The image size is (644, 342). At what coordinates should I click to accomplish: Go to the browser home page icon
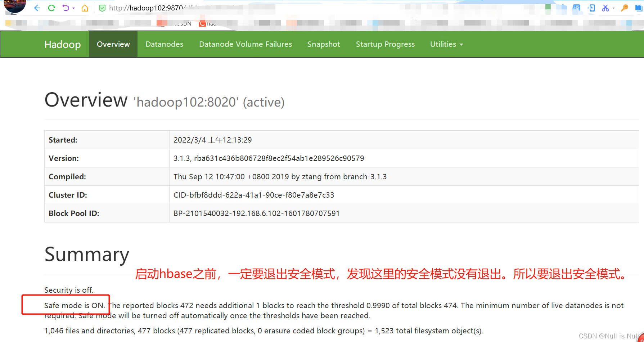(85, 8)
